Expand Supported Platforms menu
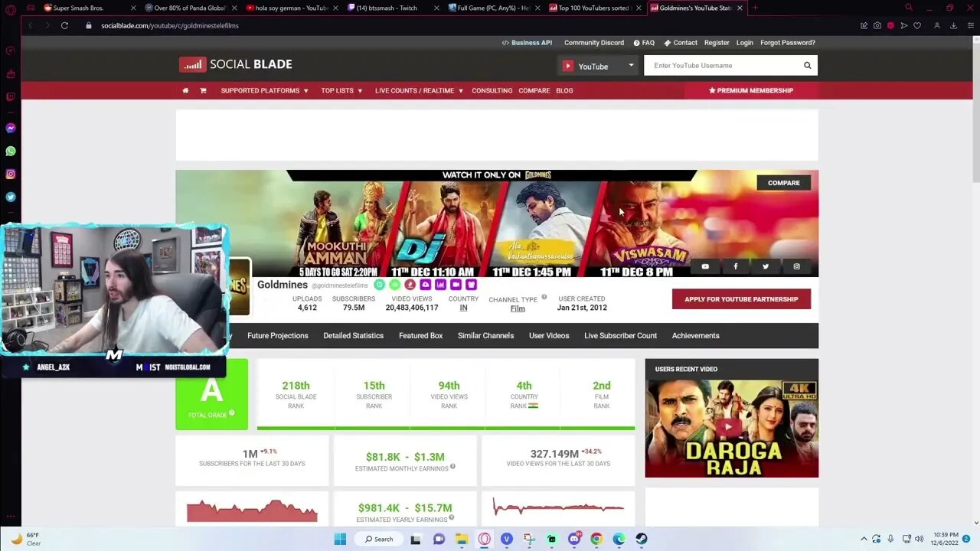 264,90
